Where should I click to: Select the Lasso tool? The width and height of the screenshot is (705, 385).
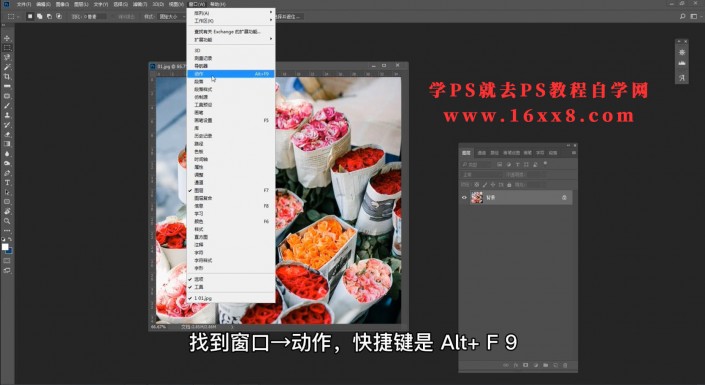tap(7, 58)
